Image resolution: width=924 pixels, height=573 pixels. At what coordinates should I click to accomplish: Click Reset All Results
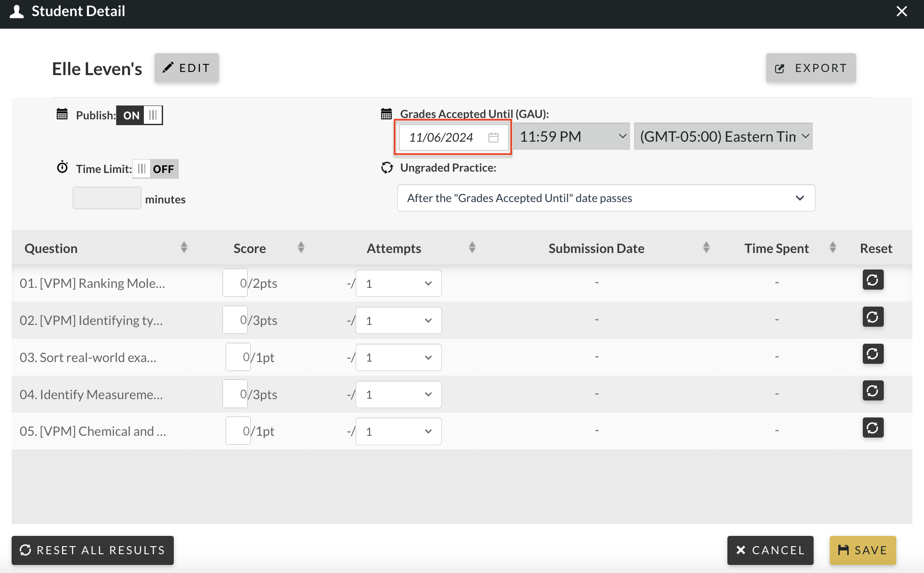click(92, 550)
